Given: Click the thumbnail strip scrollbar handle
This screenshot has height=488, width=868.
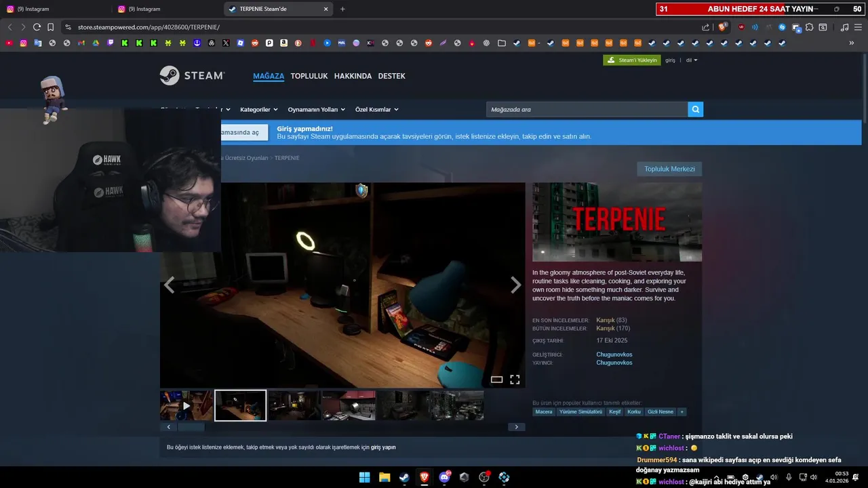Looking at the screenshot, I should click(x=191, y=427).
